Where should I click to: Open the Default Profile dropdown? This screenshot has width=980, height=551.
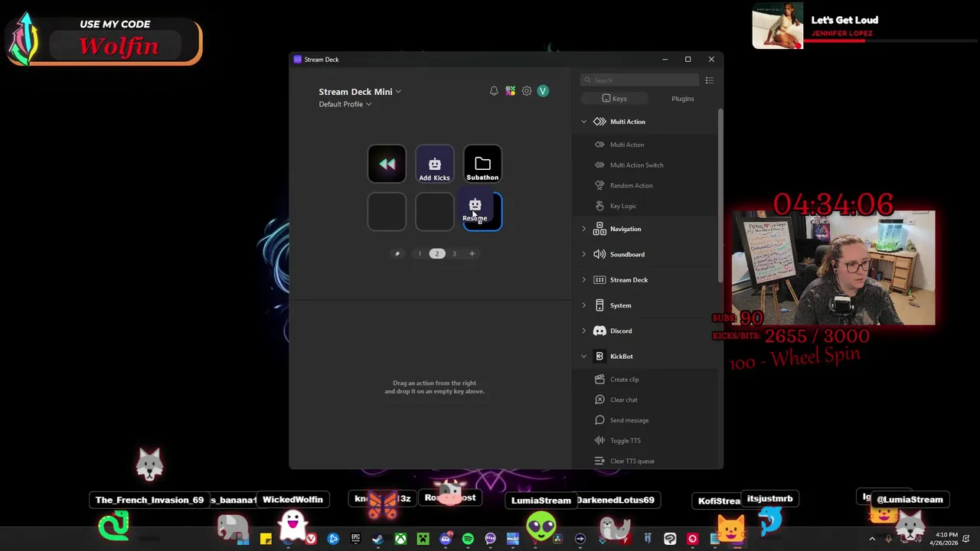[345, 104]
